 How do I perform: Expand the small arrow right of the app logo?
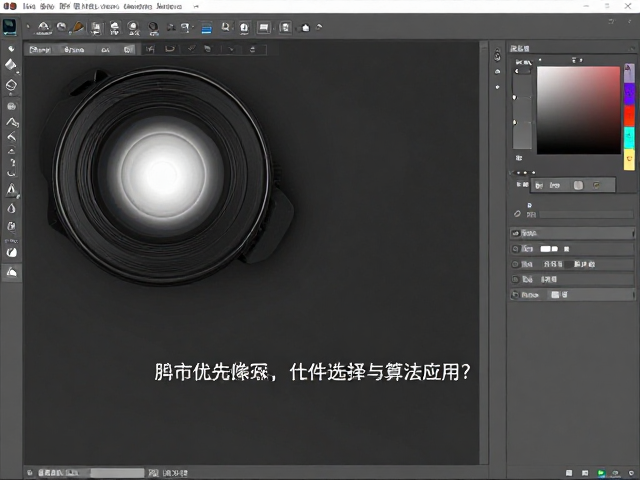coord(28,27)
